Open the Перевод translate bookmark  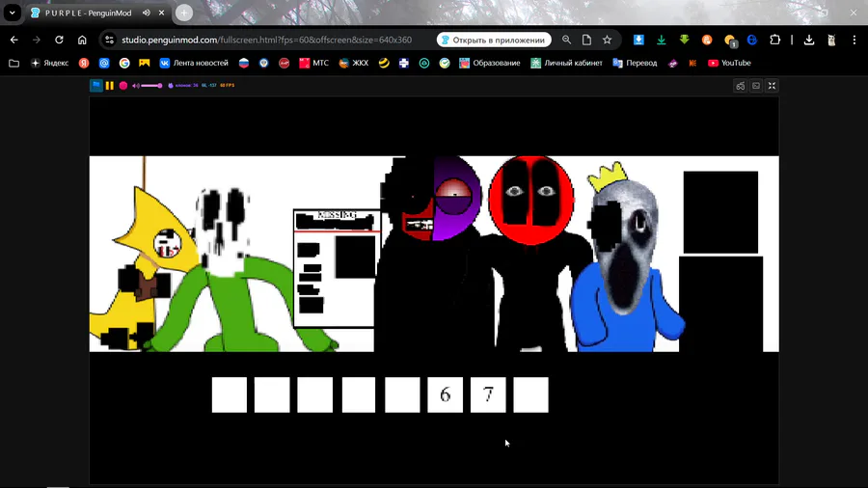point(635,63)
